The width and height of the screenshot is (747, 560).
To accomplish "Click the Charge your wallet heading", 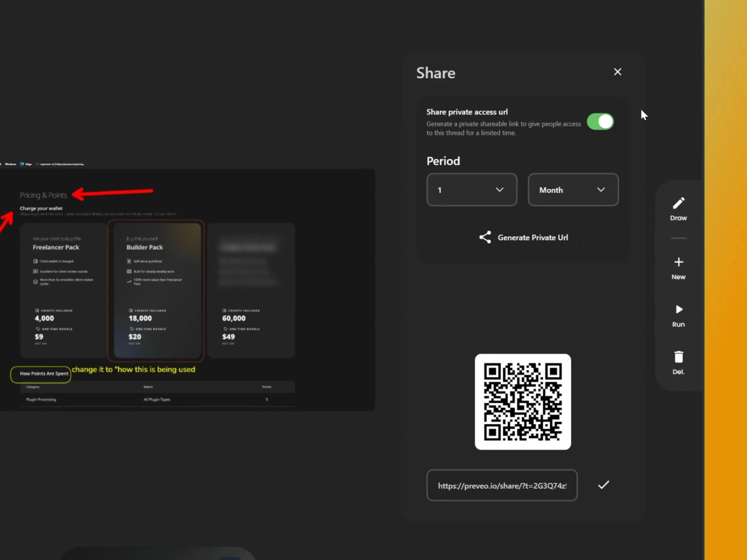I will [x=41, y=208].
